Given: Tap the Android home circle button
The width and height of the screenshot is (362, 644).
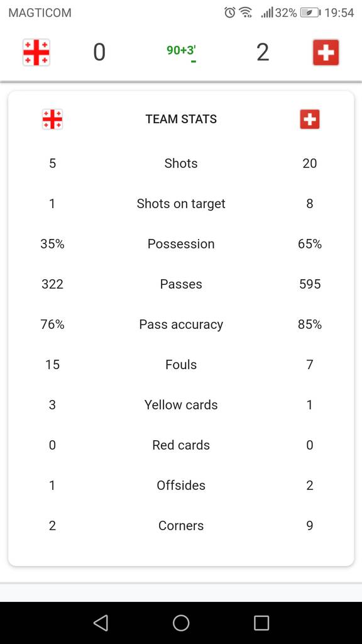Looking at the screenshot, I should (181, 623).
